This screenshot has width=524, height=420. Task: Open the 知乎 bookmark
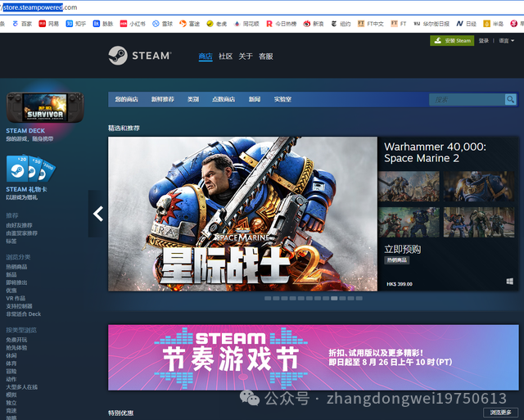76,24
